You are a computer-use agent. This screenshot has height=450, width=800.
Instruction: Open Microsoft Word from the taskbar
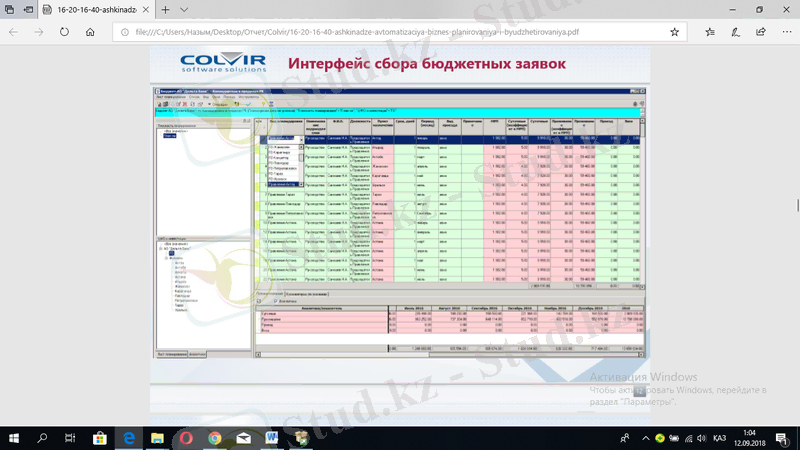pyautogui.click(x=272, y=438)
